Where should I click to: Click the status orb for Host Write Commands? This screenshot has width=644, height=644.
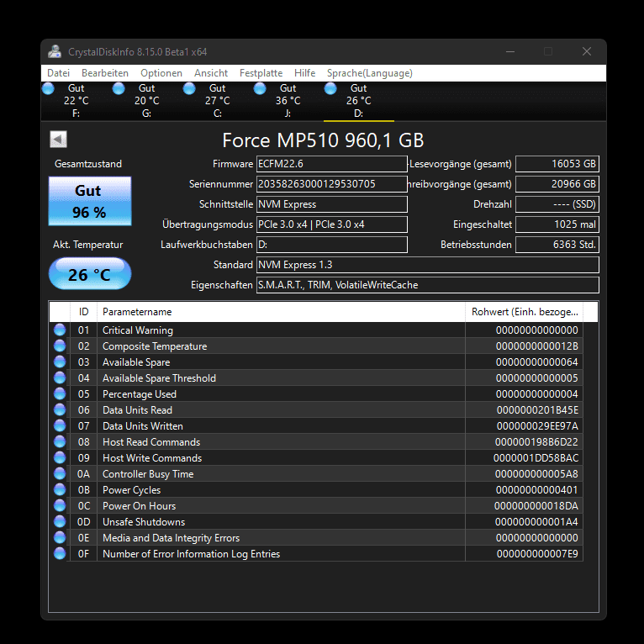(x=60, y=458)
